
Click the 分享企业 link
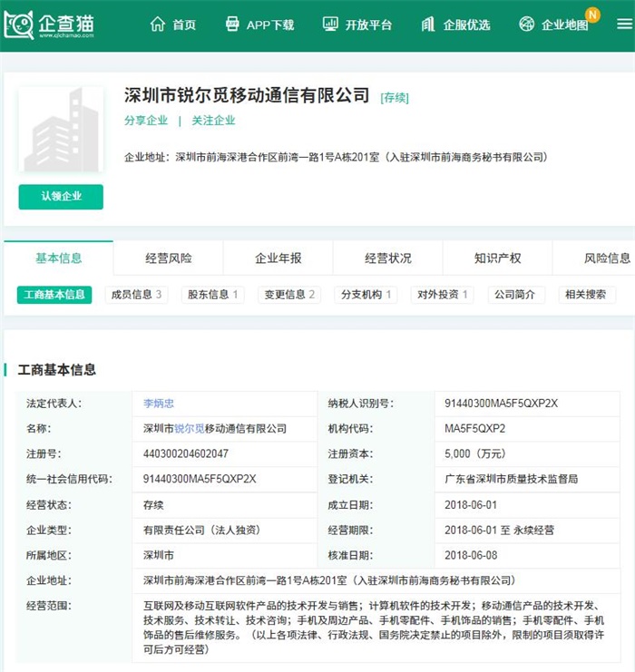[x=146, y=121]
